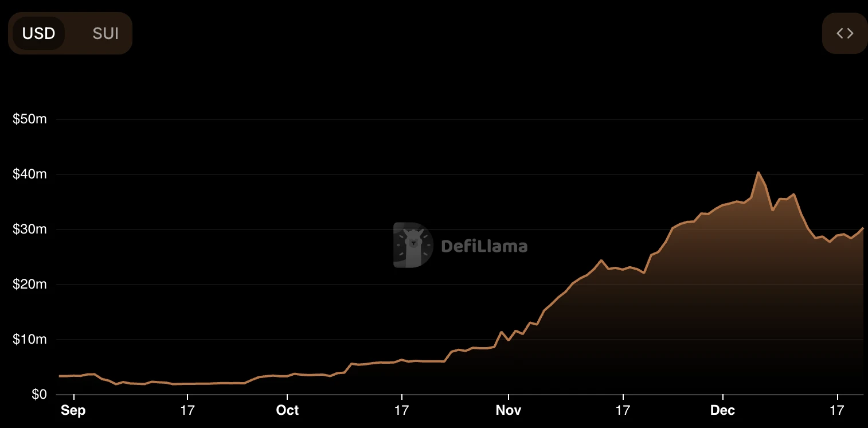Click the chart's highest peak in December

click(x=758, y=172)
